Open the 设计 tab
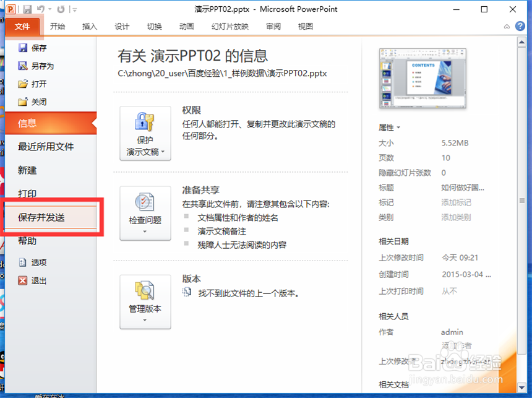This screenshot has height=398, width=532. point(122,27)
